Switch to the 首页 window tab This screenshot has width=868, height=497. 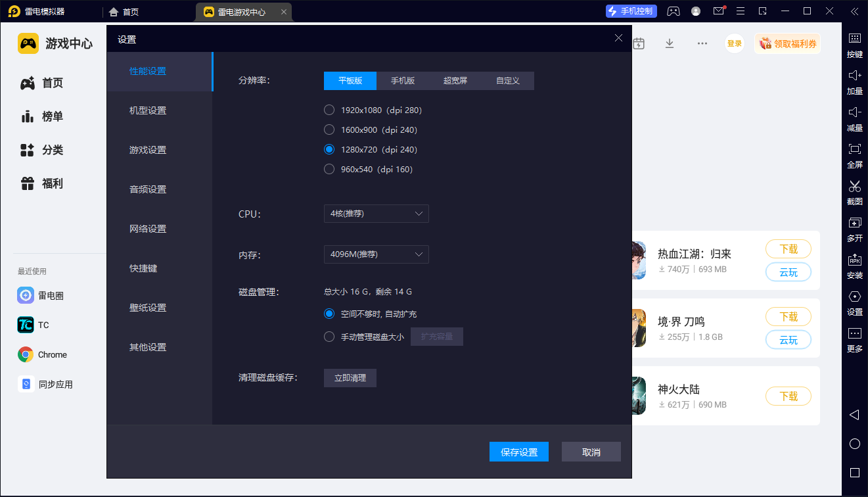pyautogui.click(x=124, y=12)
